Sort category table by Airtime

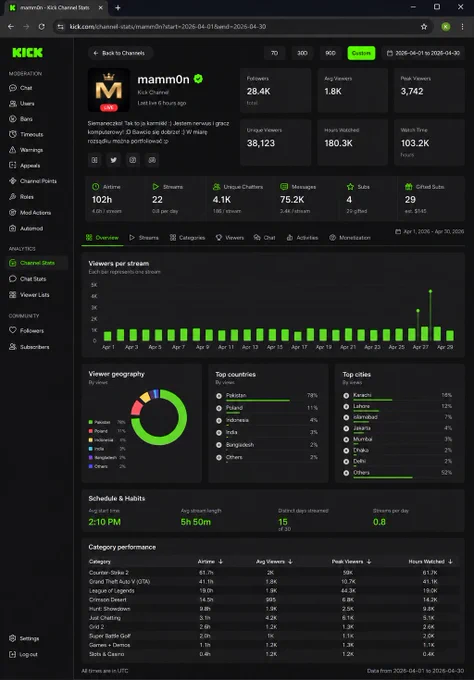pyautogui.click(x=210, y=562)
